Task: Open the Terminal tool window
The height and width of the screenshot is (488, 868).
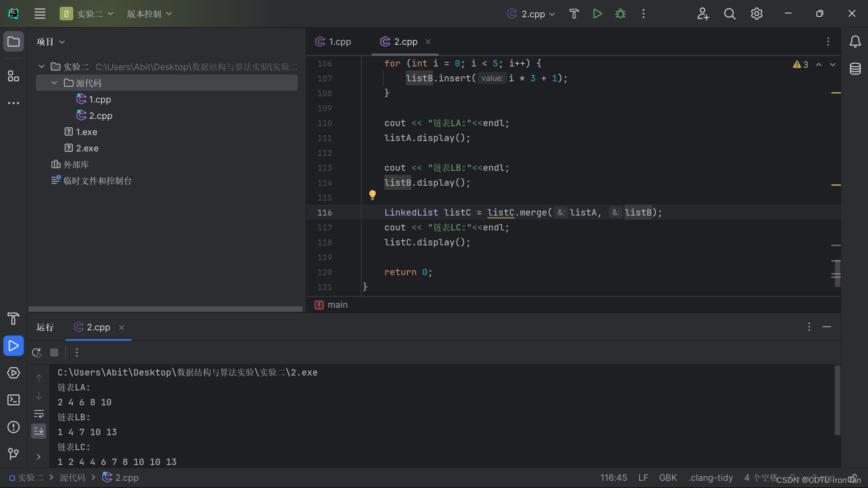Action: pyautogui.click(x=13, y=400)
